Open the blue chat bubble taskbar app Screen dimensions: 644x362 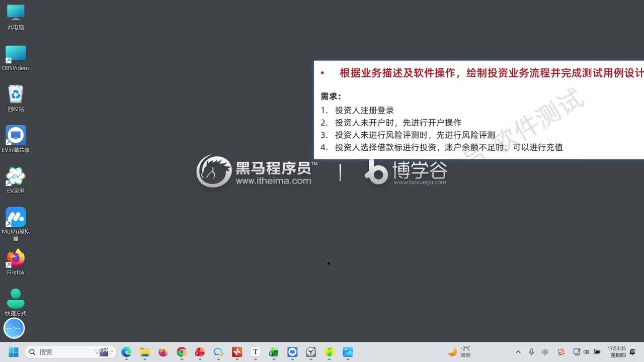[x=218, y=352]
